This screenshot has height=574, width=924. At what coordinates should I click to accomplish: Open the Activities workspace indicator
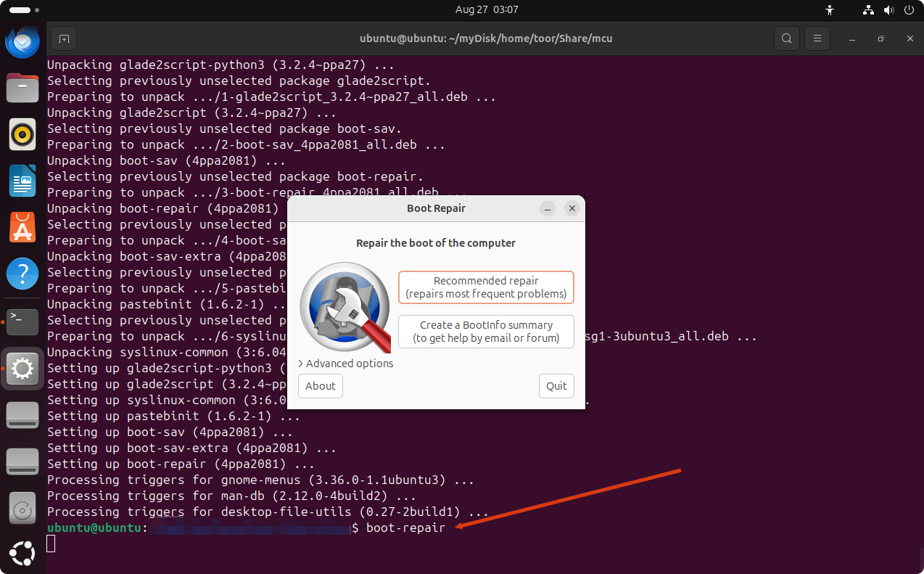[25, 10]
